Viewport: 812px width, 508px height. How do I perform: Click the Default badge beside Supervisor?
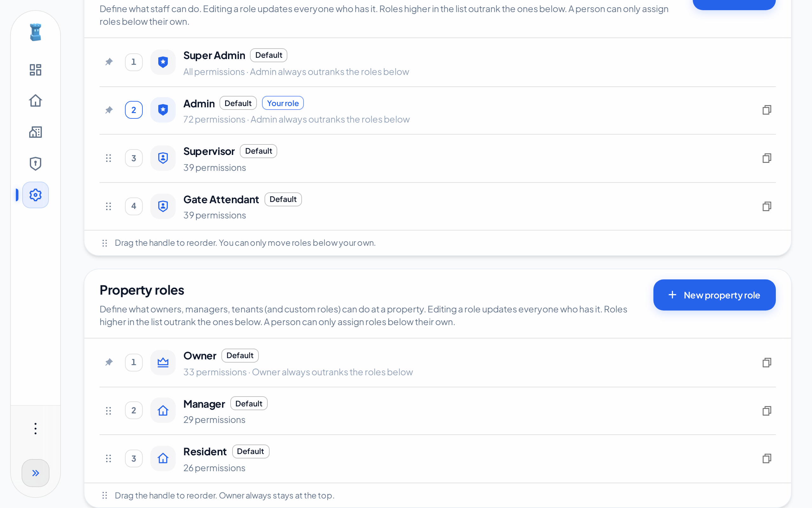[x=259, y=151]
